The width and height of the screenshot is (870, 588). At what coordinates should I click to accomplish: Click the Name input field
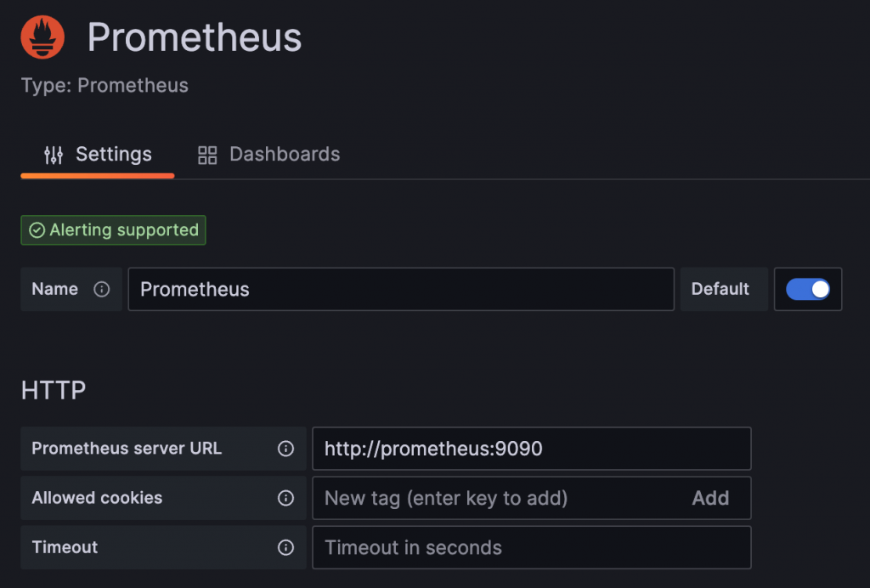[401, 289]
